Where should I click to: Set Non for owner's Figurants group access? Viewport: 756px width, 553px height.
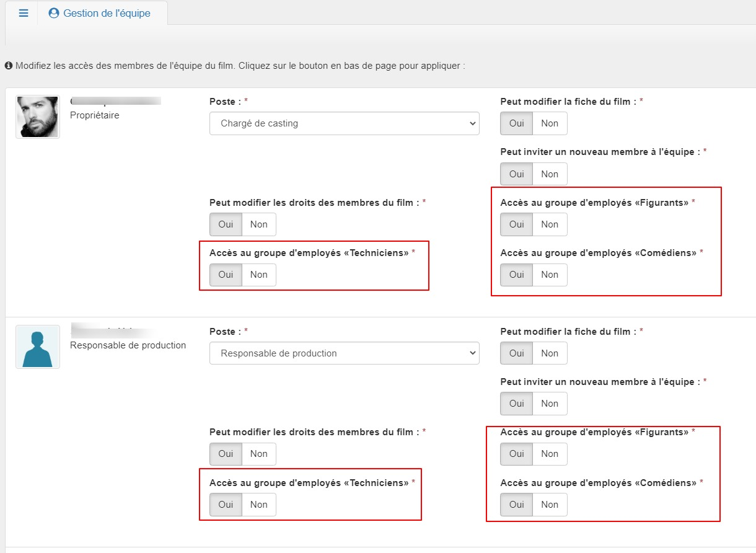click(x=550, y=224)
